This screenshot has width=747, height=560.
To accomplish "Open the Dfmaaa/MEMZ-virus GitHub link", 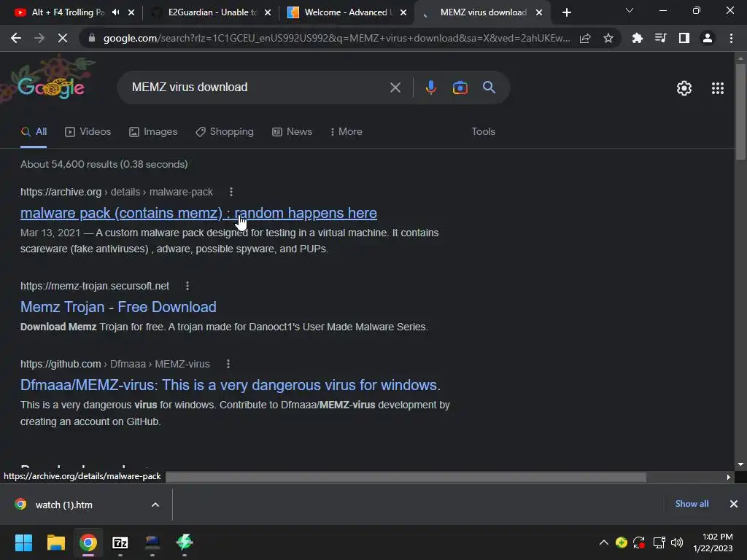I will (230, 385).
